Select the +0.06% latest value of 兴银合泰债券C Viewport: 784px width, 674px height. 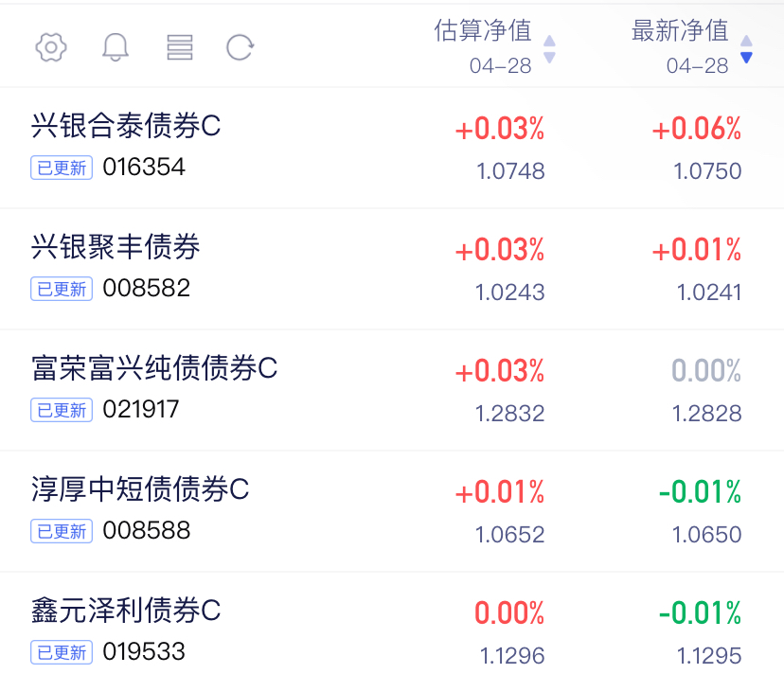pyautogui.click(x=697, y=129)
